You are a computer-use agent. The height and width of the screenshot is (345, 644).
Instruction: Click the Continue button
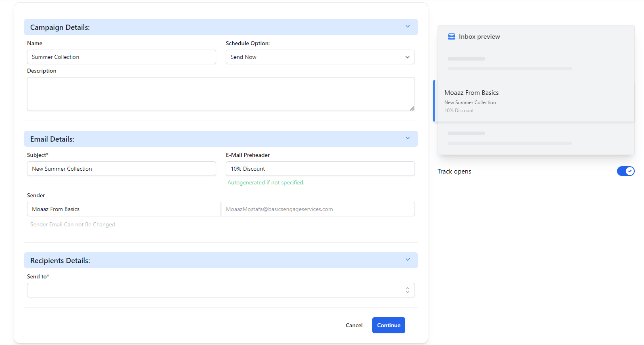click(389, 325)
